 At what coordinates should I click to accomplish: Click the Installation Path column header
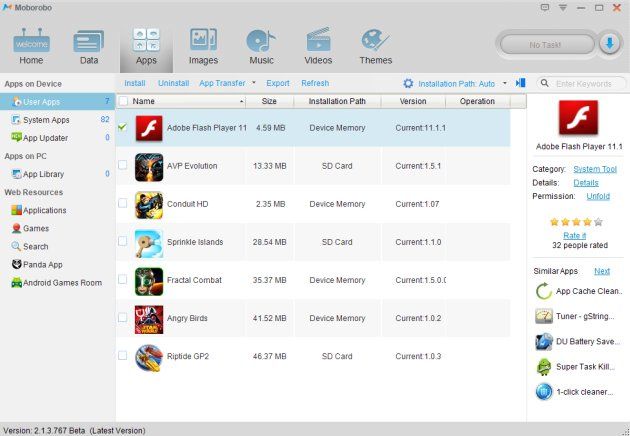pyautogui.click(x=337, y=101)
